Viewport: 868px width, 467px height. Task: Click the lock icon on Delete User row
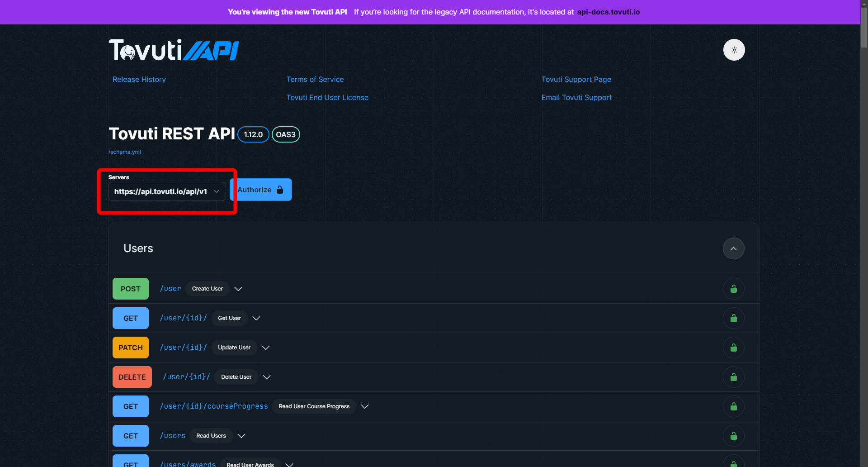click(734, 377)
